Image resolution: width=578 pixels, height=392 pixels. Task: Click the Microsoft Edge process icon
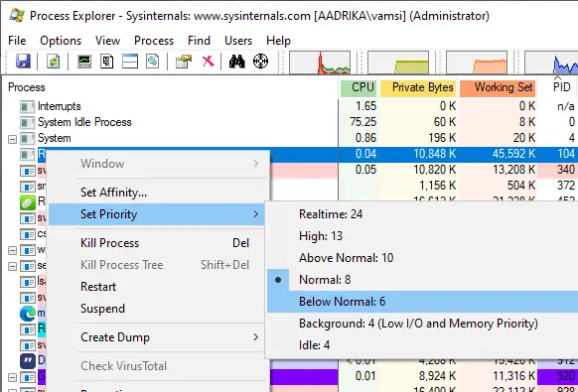point(28,314)
